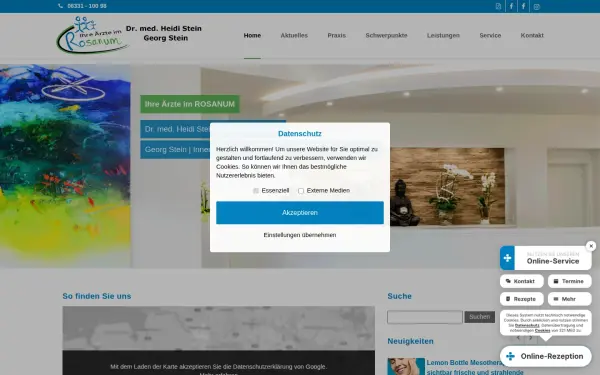
Task: Expand the Mehr button in Online-Service widget
Action: point(569,299)
